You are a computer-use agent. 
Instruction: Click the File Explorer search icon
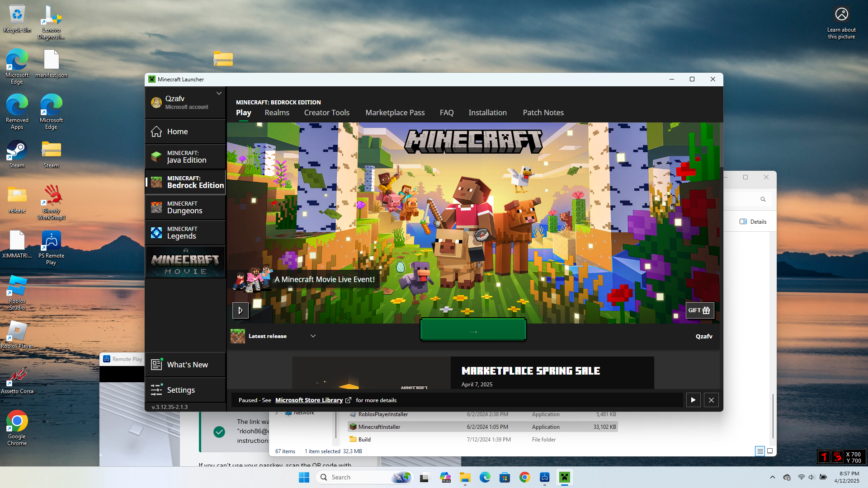pos(763,199)
